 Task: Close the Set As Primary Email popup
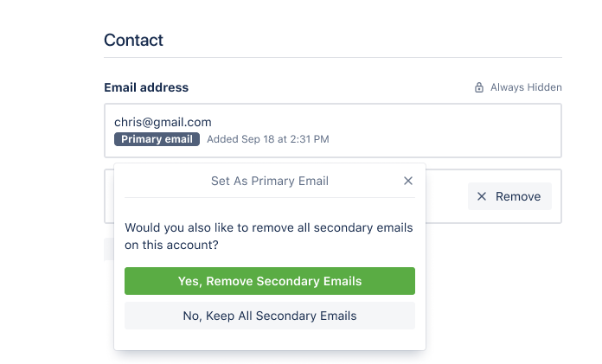pos(408,181)
